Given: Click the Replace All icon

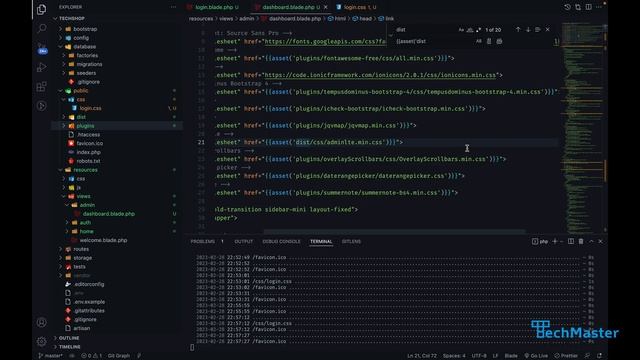Looking at the screenshot, I should pos(499,41).
